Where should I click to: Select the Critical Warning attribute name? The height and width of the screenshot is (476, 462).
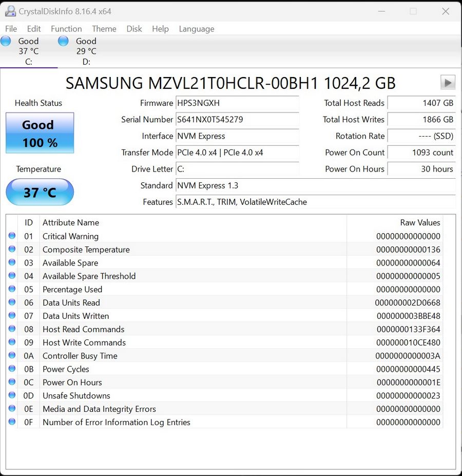(70, 236)
